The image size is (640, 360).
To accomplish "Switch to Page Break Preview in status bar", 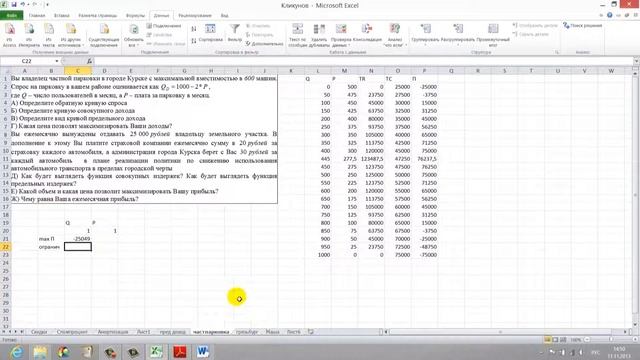I will (563, 340).
